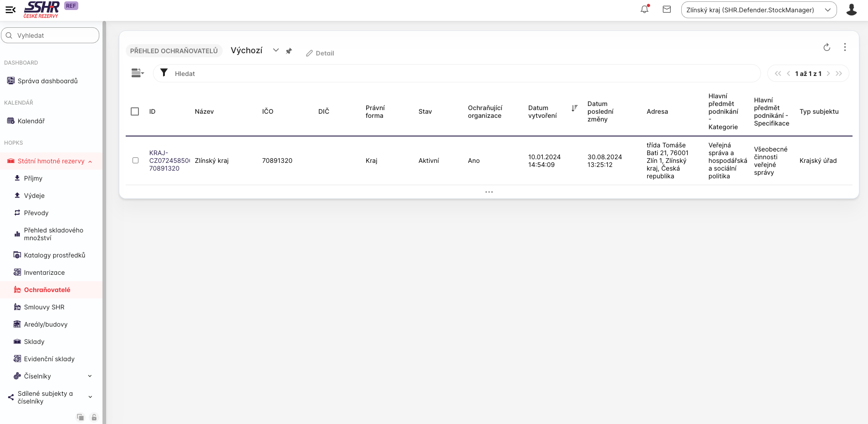Click the Hledat filter field
Viewport: 868px width, 424px height.
(x=455, y=74)
